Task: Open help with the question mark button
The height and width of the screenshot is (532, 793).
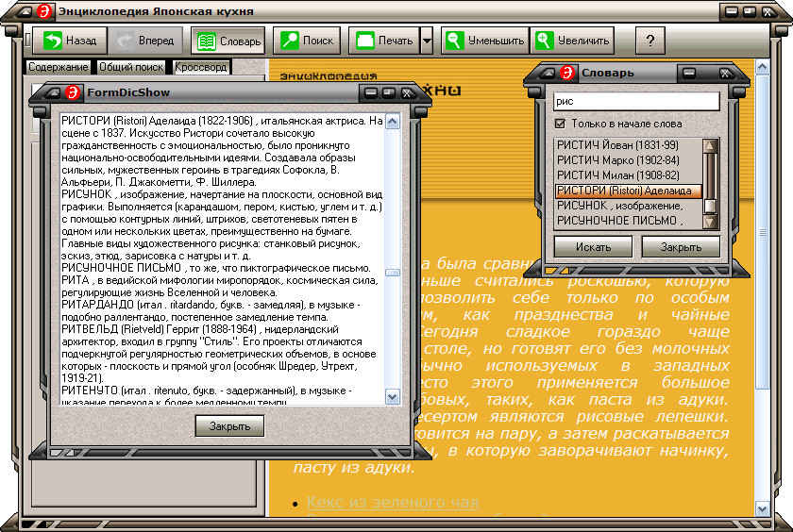Action: (650, 41)
